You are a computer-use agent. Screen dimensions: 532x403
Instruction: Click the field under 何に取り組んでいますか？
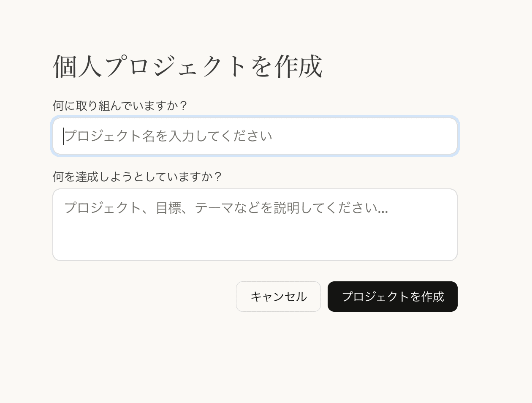(255, 136)
